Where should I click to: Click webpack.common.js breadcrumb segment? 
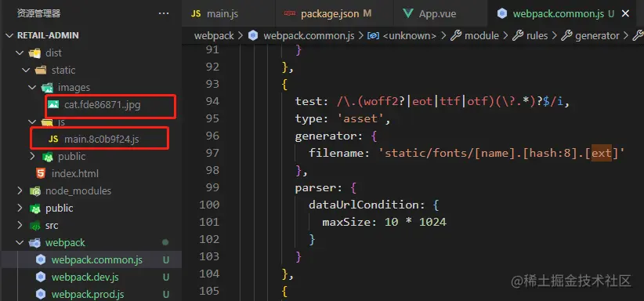coord(309,36)
